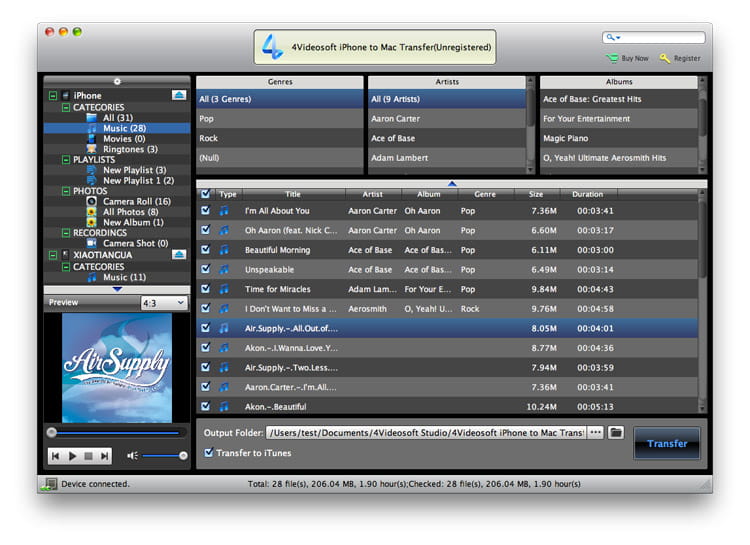Open New Playlist 1 (2)

pos(117,180)
